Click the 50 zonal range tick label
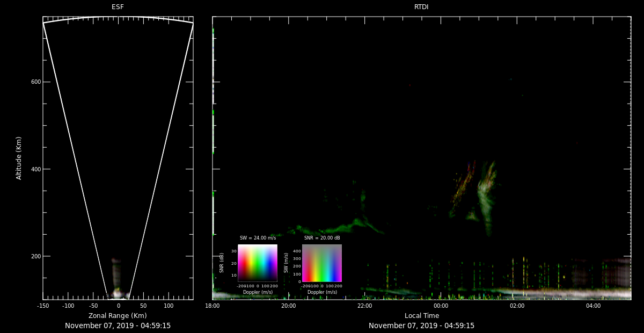The image size is (644, 333). point(143,306)
